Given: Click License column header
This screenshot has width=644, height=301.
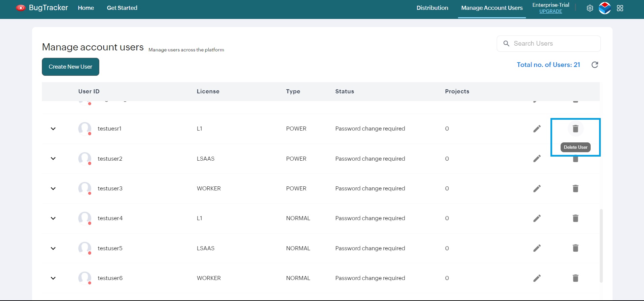Looking at the screenshot, I should pyautogui.click(x=208, y=91).
